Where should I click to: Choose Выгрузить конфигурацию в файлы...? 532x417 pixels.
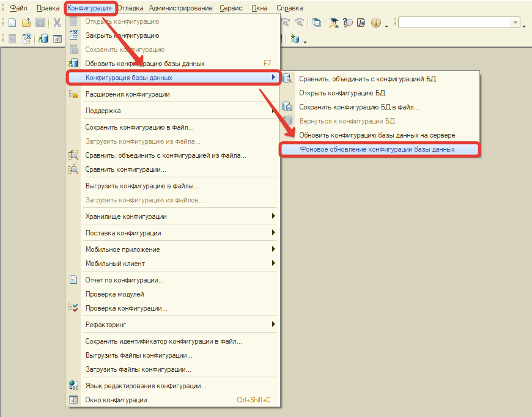click(173, 186)
